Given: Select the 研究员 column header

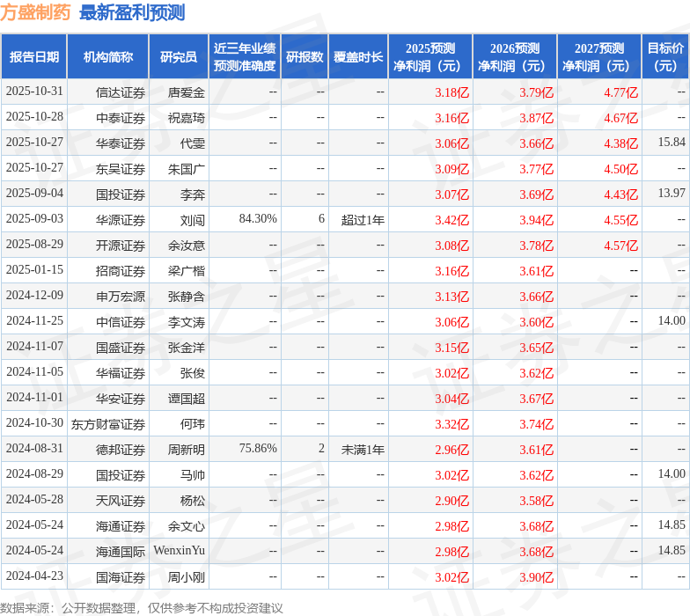Looking at the screenshot, I should [x=179, y=57].
